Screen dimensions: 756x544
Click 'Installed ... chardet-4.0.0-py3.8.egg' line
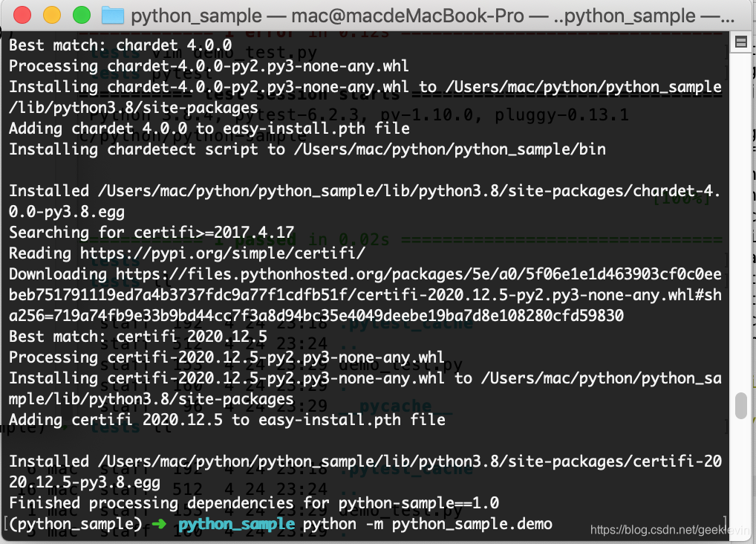tap(365, 201)
